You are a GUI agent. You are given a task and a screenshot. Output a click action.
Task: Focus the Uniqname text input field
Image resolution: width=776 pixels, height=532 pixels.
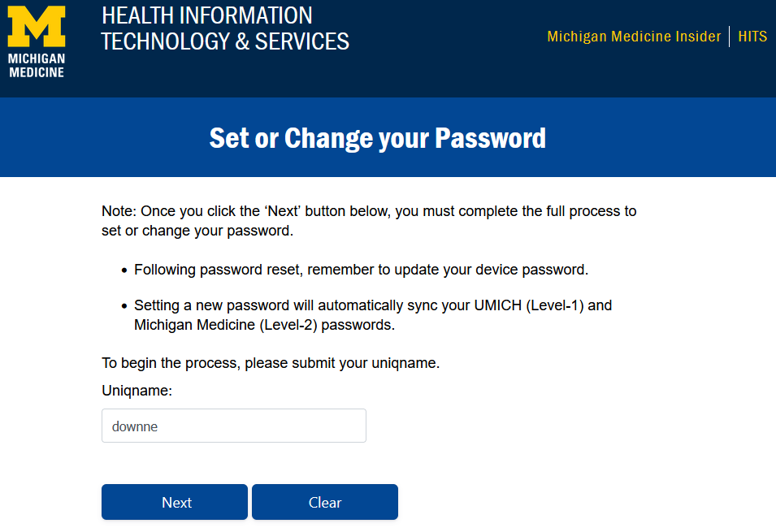pos(233,426)
